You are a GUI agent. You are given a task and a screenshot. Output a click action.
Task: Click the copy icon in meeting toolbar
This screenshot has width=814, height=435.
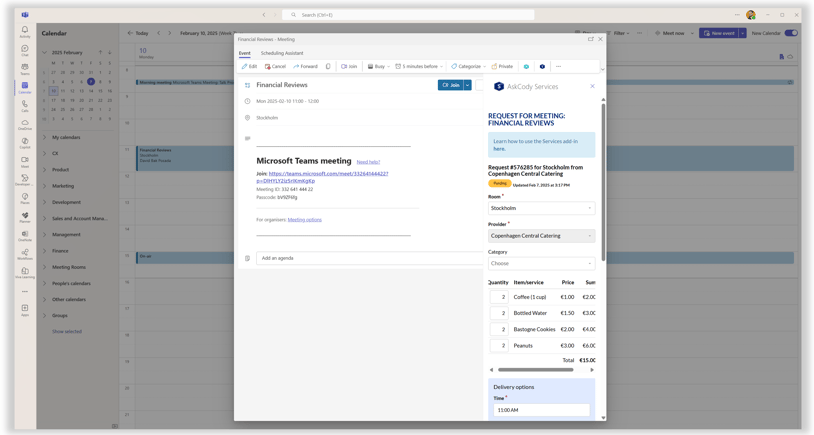pos(328,66)
